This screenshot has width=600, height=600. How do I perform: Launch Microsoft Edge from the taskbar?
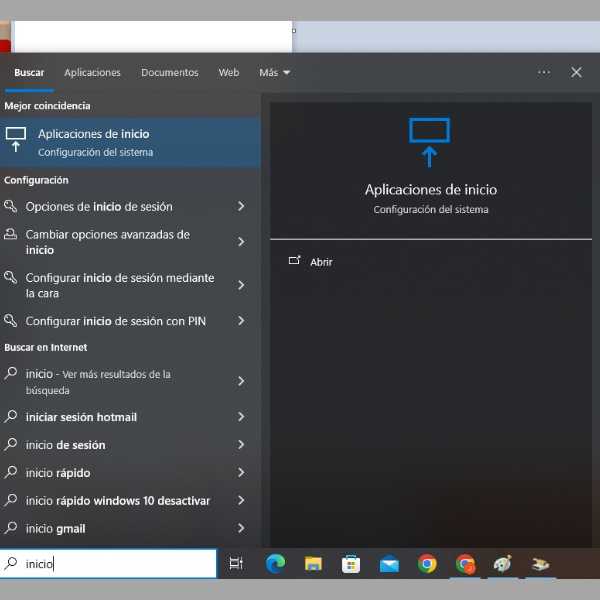coord(275,564)
